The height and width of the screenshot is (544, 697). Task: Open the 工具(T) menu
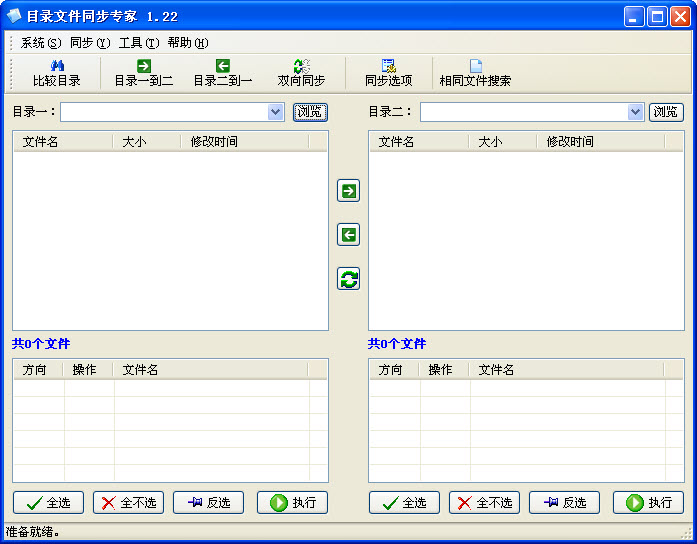138,43
